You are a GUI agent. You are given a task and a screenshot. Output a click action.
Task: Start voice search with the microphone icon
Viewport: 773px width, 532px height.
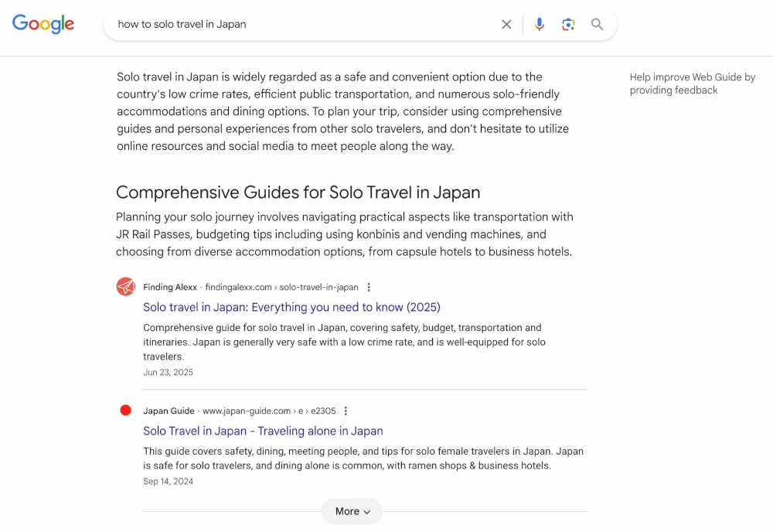[540, 24]
